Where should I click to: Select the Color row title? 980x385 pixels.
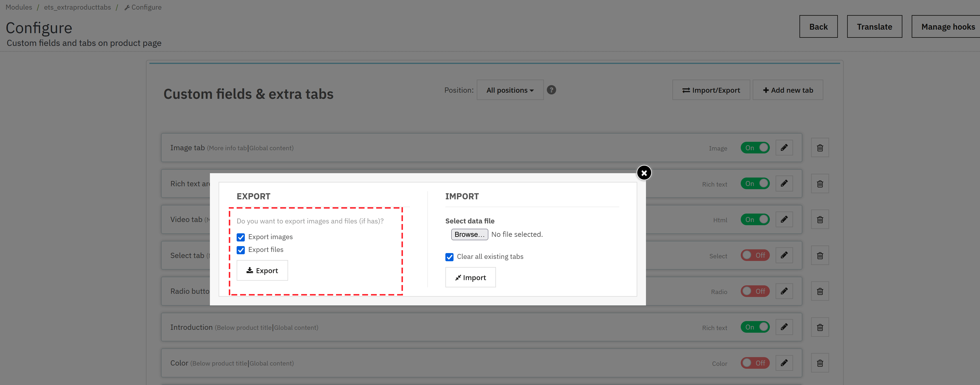coord(179,363)
